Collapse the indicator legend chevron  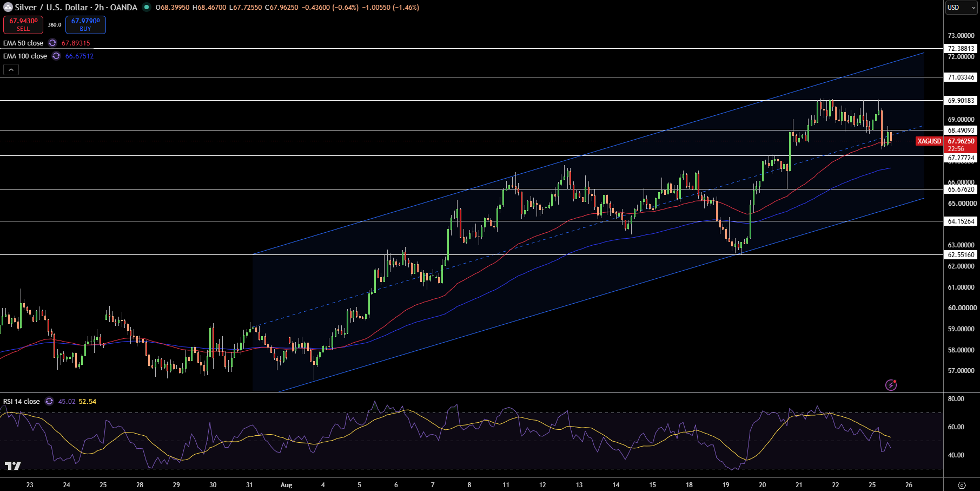tap(11, 69)
